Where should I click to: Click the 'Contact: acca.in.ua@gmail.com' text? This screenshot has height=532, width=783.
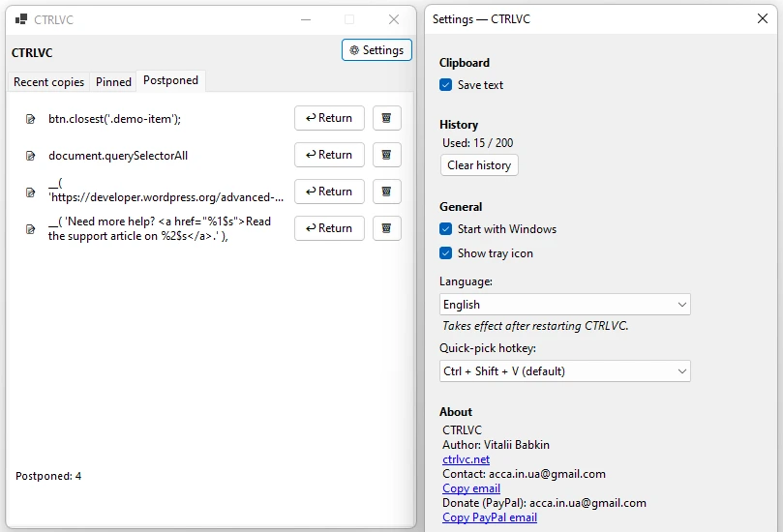524,474
